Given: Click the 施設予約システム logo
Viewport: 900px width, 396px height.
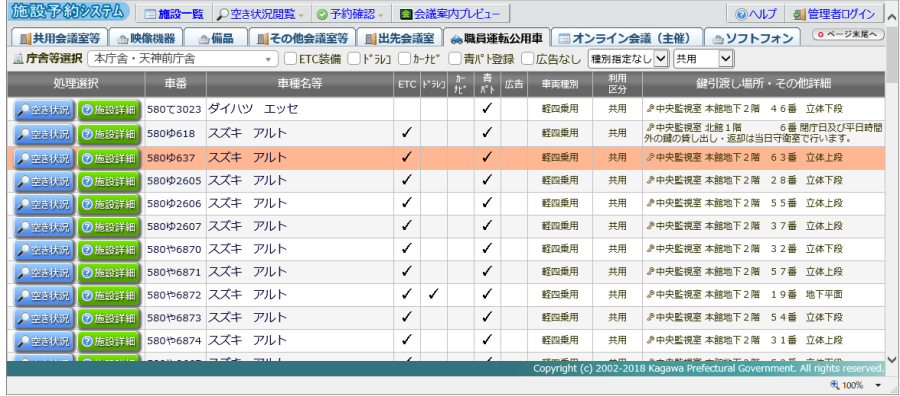Looking at the screenshot, I should coord(68,11).
